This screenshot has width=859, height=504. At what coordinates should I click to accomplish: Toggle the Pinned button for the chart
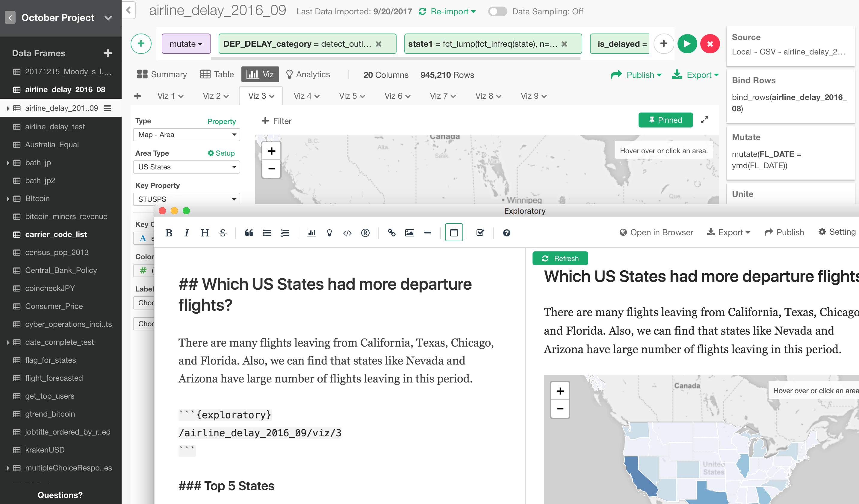[666, 120]
